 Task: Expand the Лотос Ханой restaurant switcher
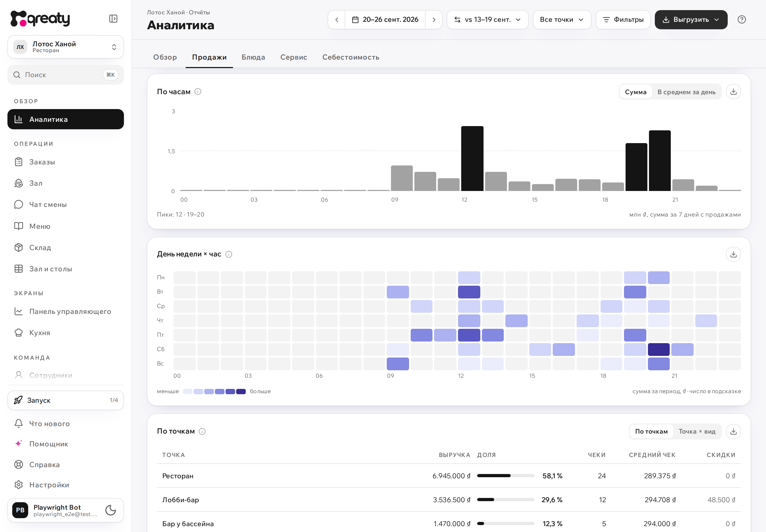(66, 47)
